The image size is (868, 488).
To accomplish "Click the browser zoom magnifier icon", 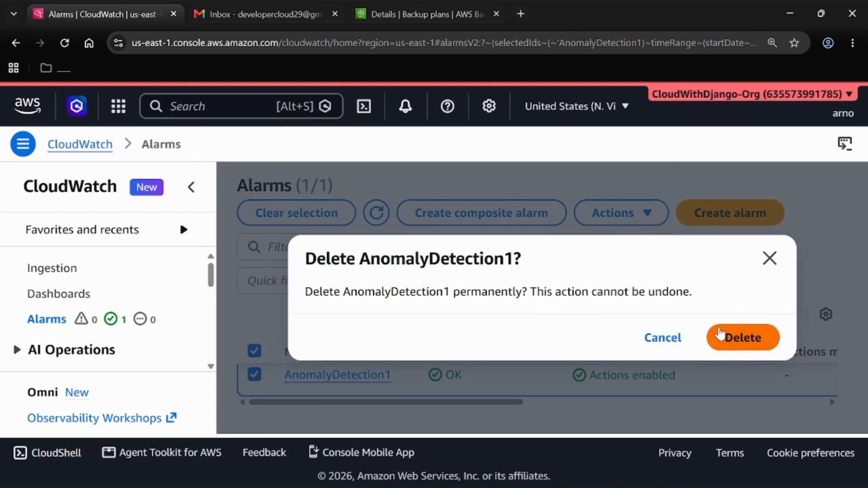I will [772, 43].
